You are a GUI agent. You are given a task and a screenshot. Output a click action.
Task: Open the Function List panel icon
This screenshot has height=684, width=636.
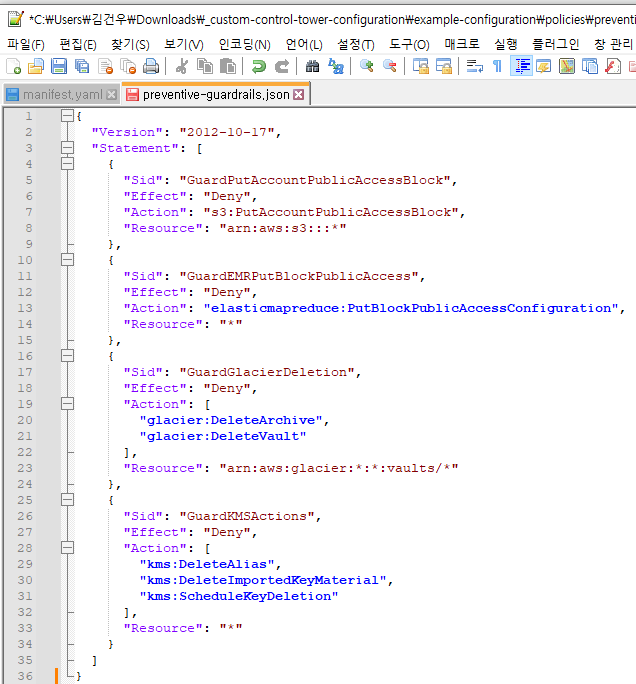(613, 66)
